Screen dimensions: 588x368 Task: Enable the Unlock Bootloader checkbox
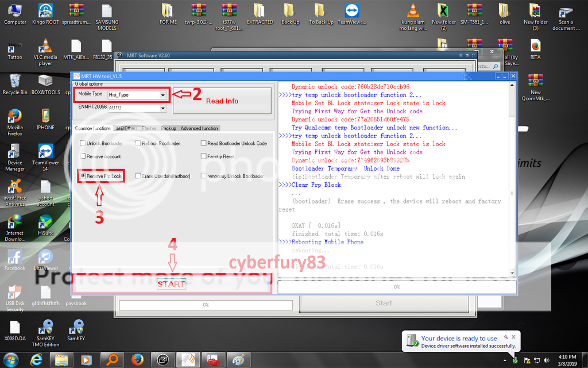83,143
